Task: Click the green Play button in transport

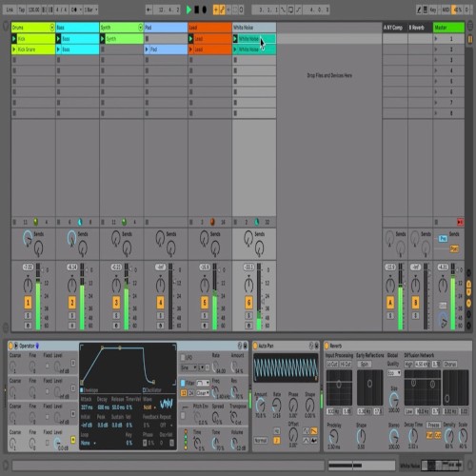Action: tap(188, 10)
